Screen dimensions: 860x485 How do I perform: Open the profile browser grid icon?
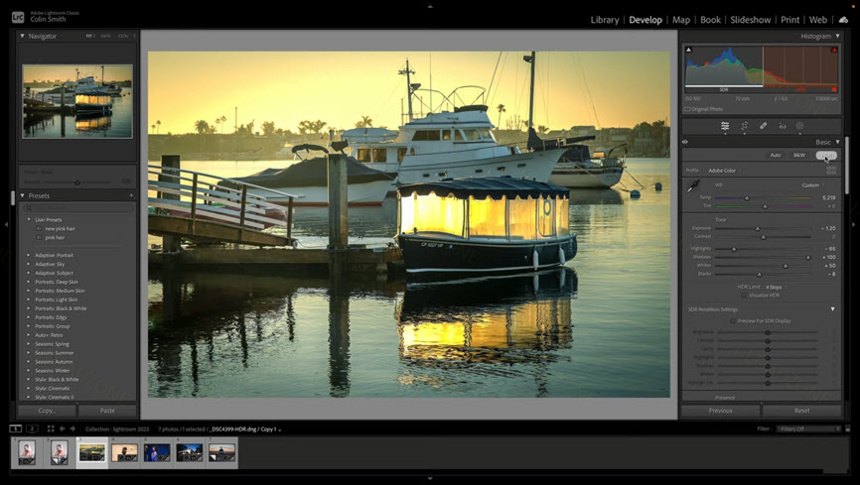click(831, 171)
